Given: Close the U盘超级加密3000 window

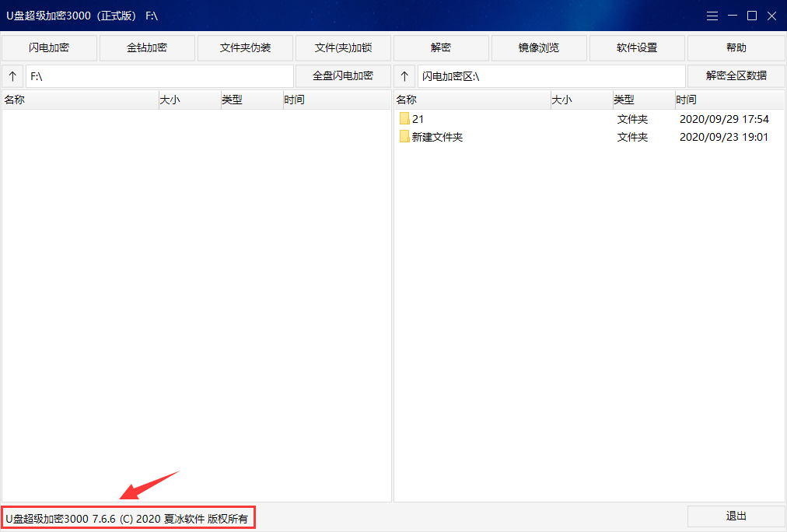Looking at the screenshot, I should point(772,16).
